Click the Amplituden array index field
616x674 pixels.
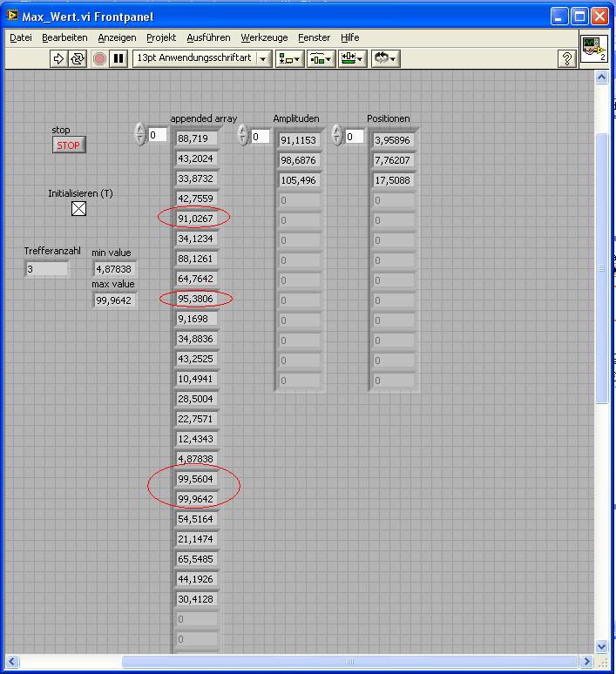pos(261,137)
